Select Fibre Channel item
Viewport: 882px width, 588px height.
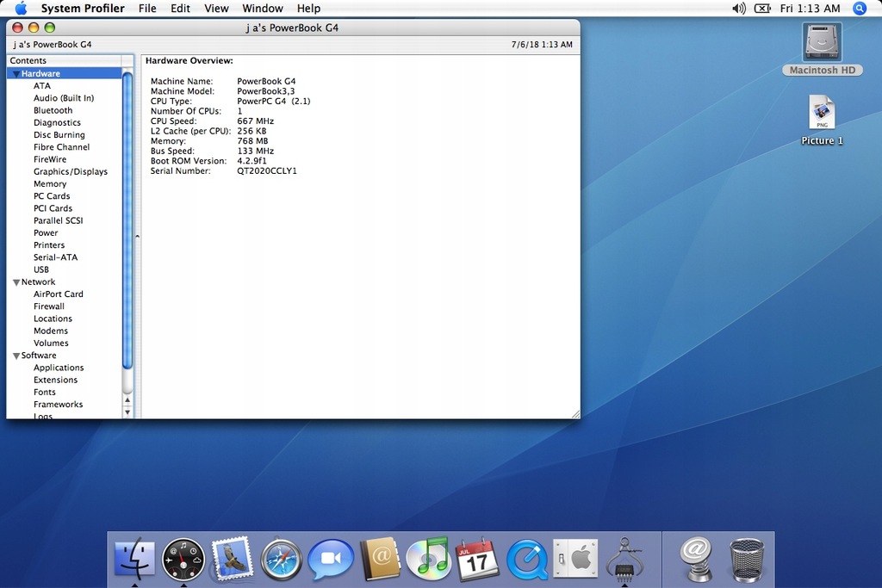tap(61, 146)
